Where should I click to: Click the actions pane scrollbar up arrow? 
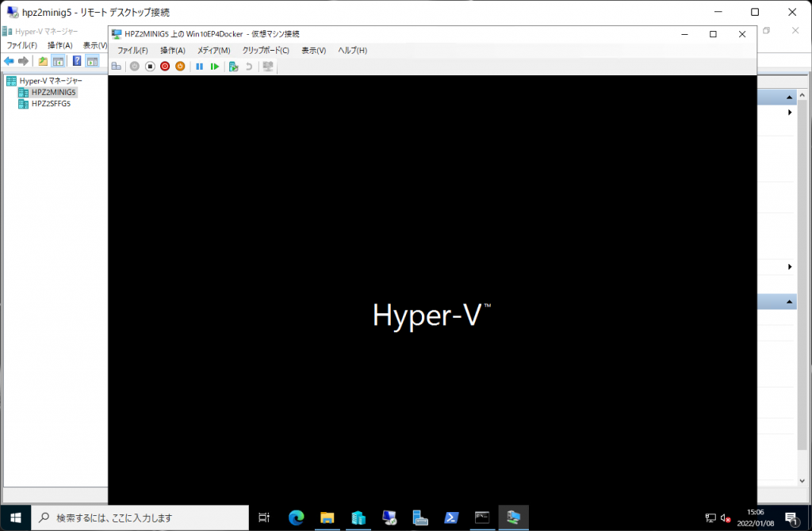[x=802, y=95]
